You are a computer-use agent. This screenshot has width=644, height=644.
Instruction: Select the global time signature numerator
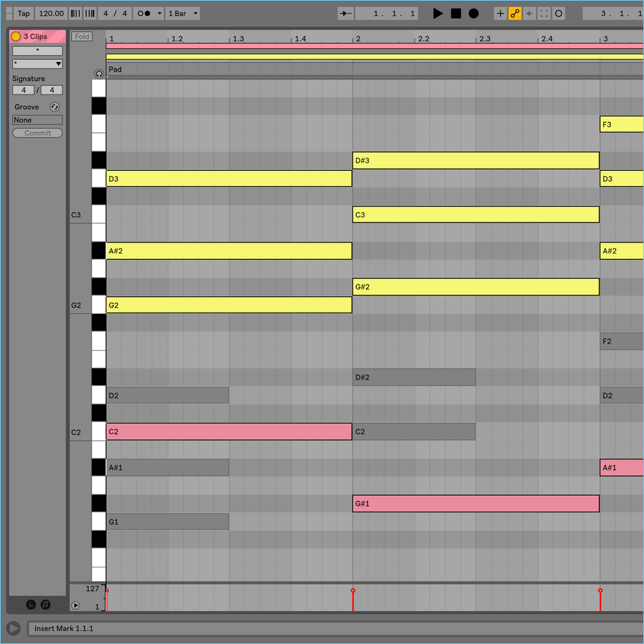105,14
